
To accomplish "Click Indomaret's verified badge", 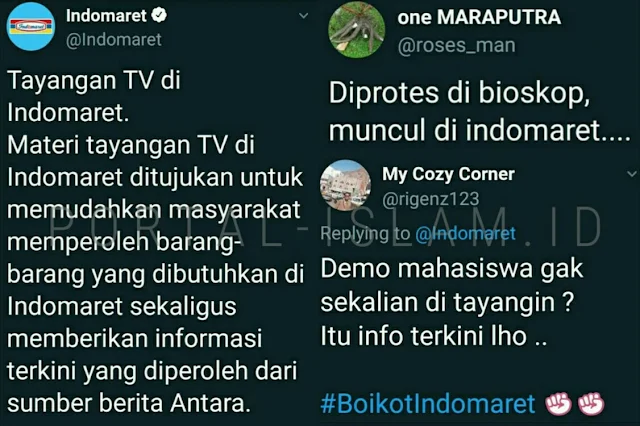I will click(x=159, y=16).
